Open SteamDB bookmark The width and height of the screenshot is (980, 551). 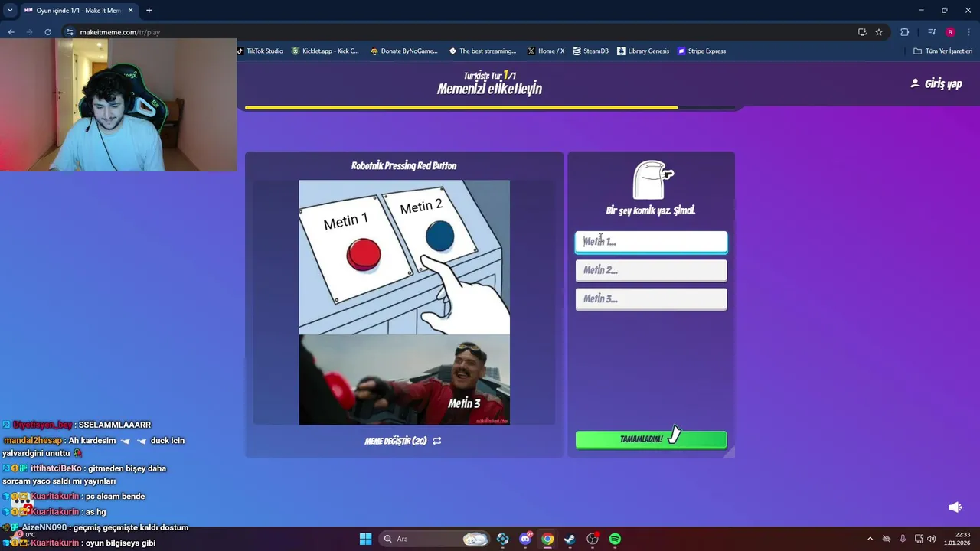pyautogui.click(x=590, y=51)
